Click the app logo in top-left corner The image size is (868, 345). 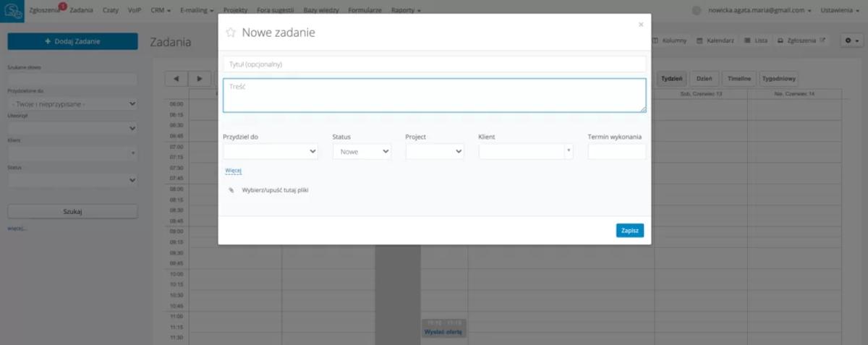click(12, 11)
